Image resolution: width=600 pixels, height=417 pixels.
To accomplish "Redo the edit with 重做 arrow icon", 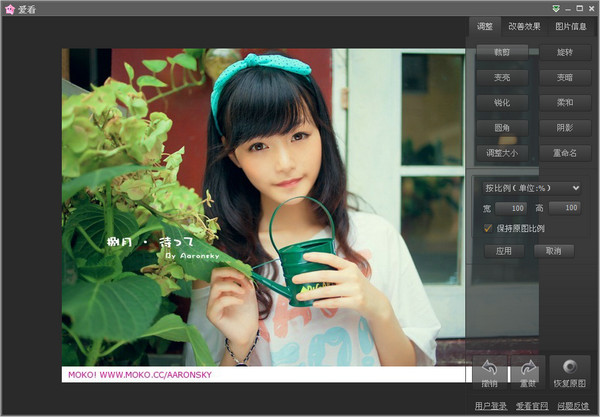I will pyautogui.click(x=528, y=373).
